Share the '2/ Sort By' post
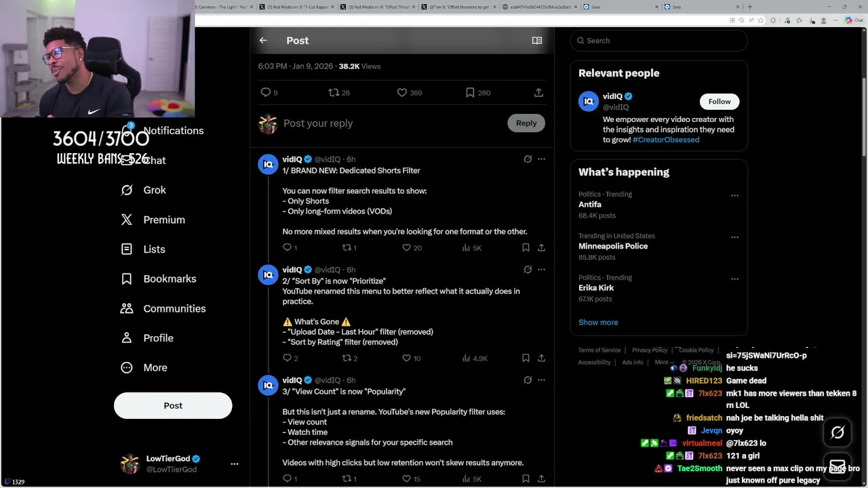This screenshot has height=488, width=868. pyautogui.click(x=541, y=358)
